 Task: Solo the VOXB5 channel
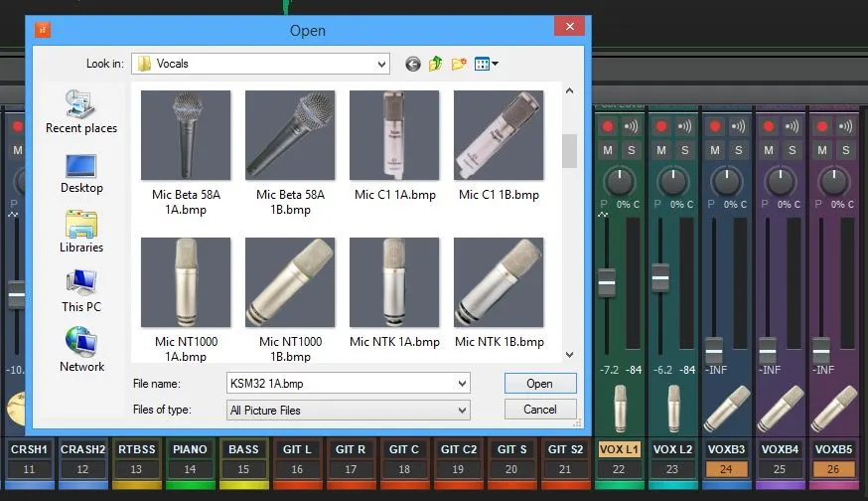846,150
